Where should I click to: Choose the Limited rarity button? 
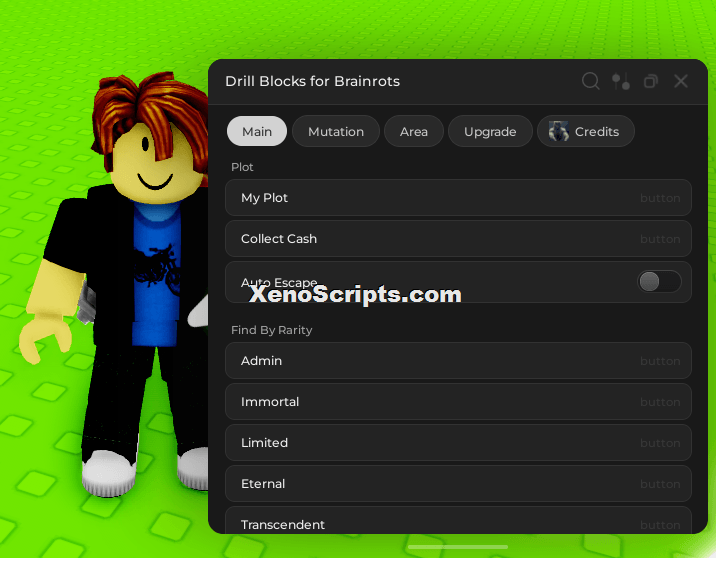coord(458,443)
